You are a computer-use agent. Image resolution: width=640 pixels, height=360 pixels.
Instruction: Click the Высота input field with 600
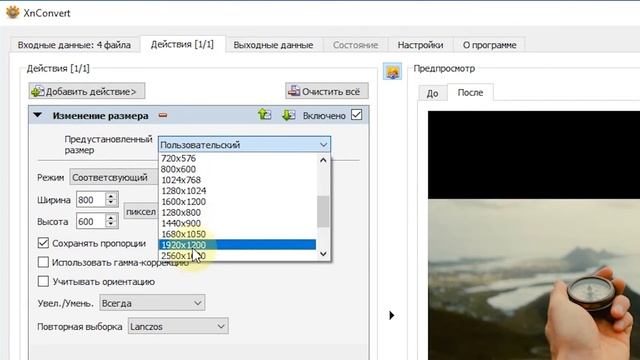pos(91,222)
